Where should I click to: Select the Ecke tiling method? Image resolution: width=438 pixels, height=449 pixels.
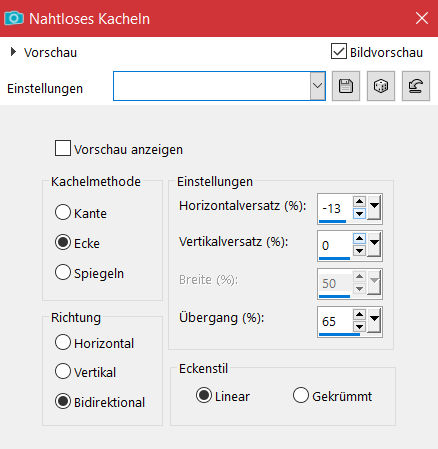coord(63,242)
